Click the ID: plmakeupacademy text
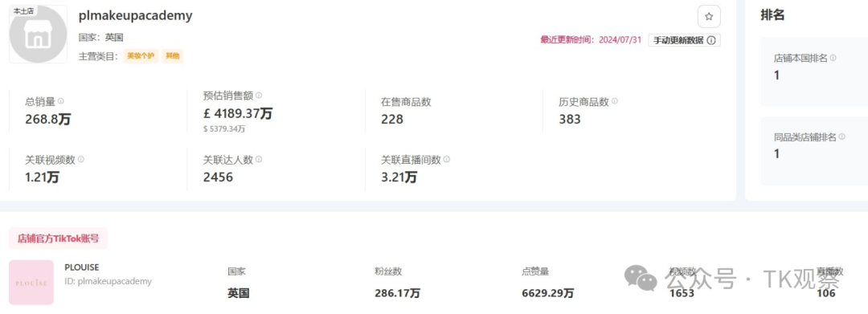 [x=108, y=281]
